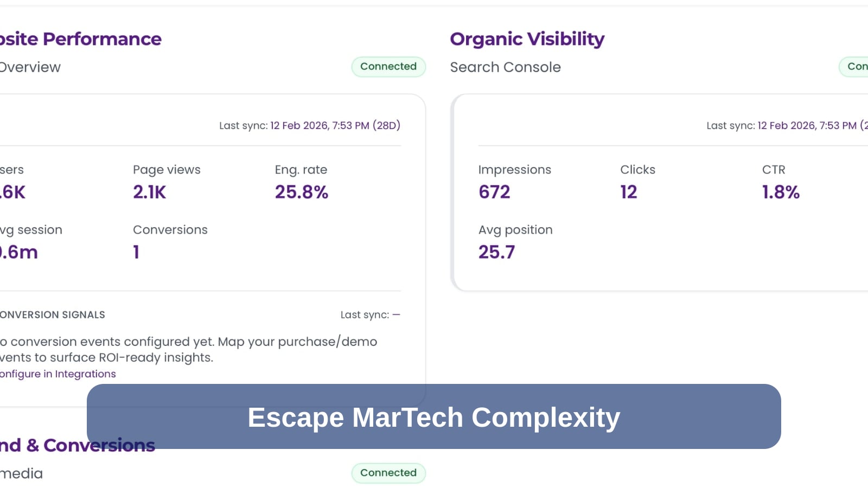Select the Page views 2.1K metric
Screen dimensions: 868x488
pos(150,192)
